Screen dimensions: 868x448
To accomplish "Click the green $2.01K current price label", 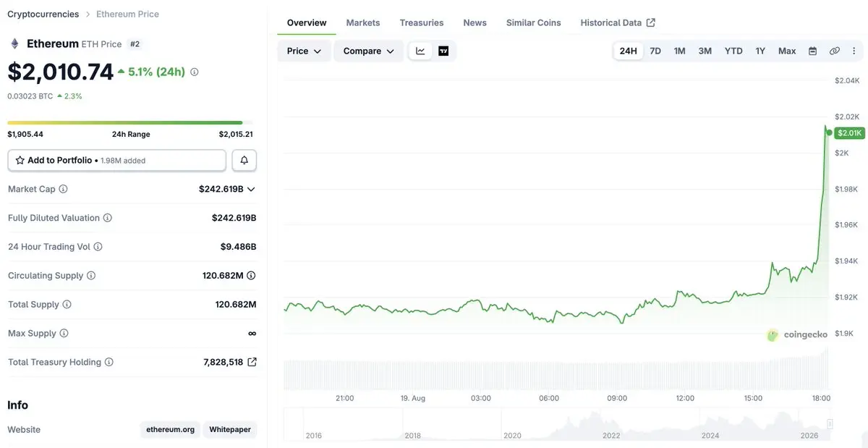I will [849, 133].
